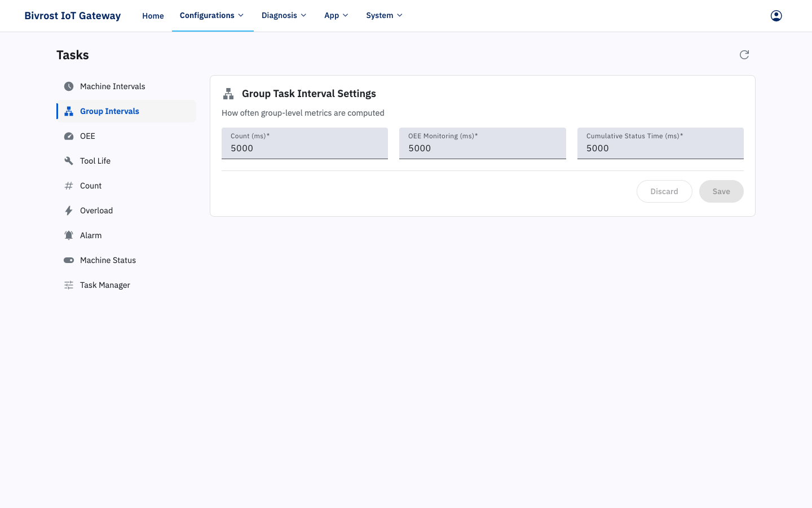The width and height of the screenshot is (812, 508).
Task: Focus the Count (ms) input field
Action: [x=304, y=143]
